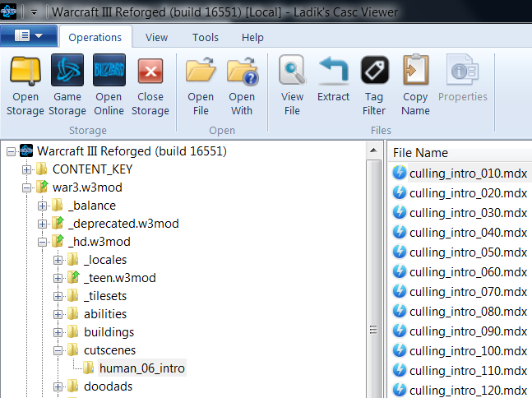This screenshot has width=532, height=398.
Task: Collapse the Warcraft III Reforged root node
Action: click(x=12, y=151)
